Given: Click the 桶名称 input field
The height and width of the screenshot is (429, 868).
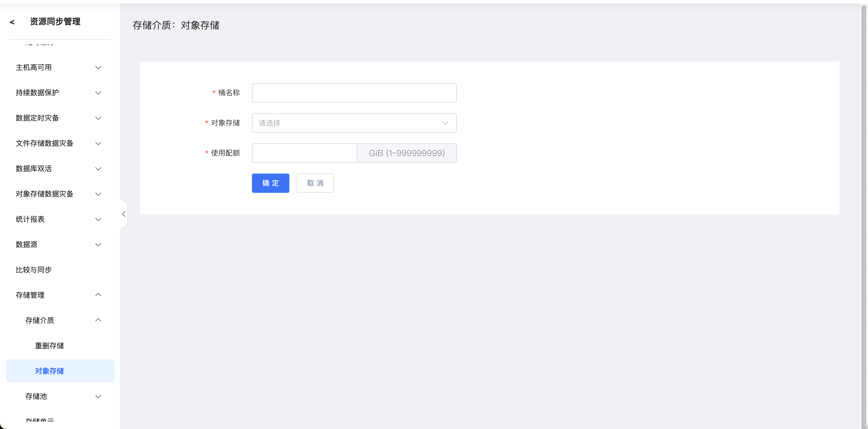Looking at the screenshot, I should click(x=354, y=92).
